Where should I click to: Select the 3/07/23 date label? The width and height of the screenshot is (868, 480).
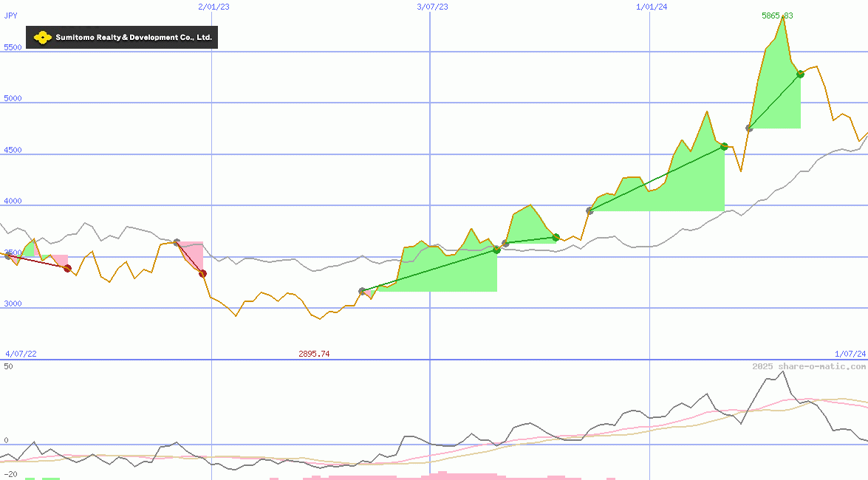click(x=432, y=7)
